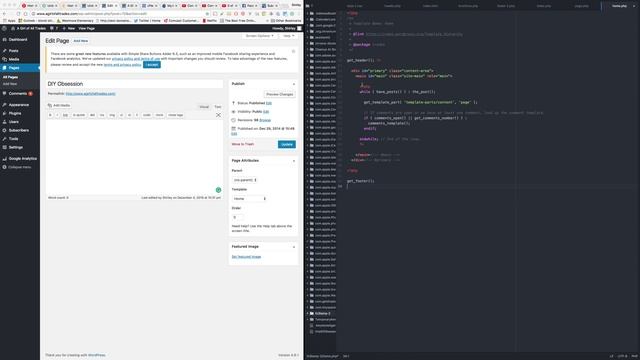Click Move to Trash link
Image resolution: width=640 pixels, height=360 pixels.
click(x=243, y=144)
